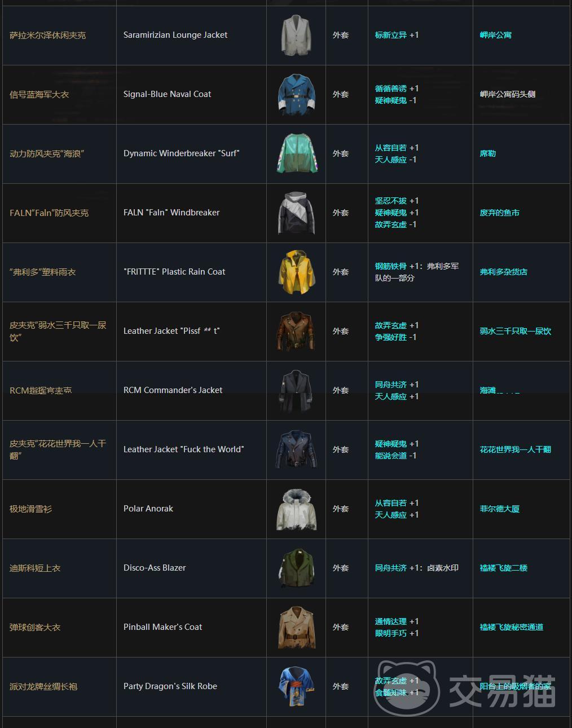Select the Pinball Maker's Coat icon
The height and width of the screenshot is (728, 572).
tap(296, 627)
